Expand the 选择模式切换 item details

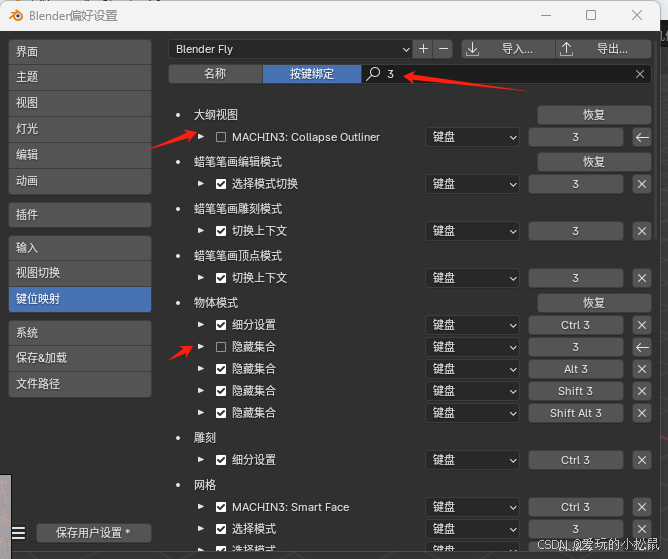[x=201, y=184]
